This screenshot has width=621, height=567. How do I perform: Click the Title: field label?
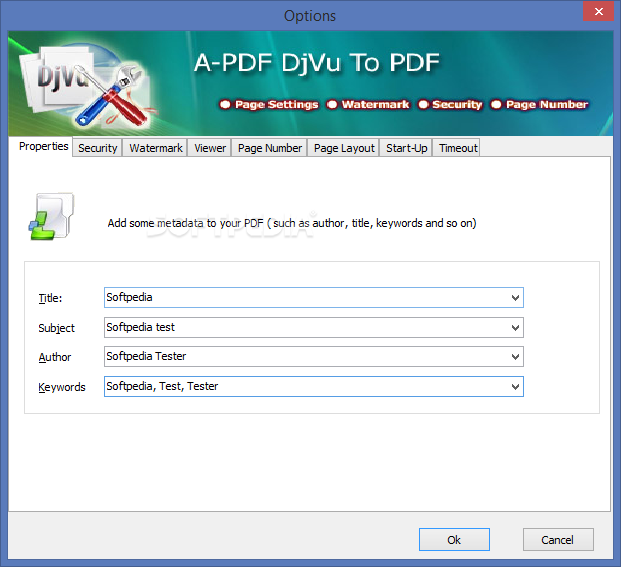point(50,298)
